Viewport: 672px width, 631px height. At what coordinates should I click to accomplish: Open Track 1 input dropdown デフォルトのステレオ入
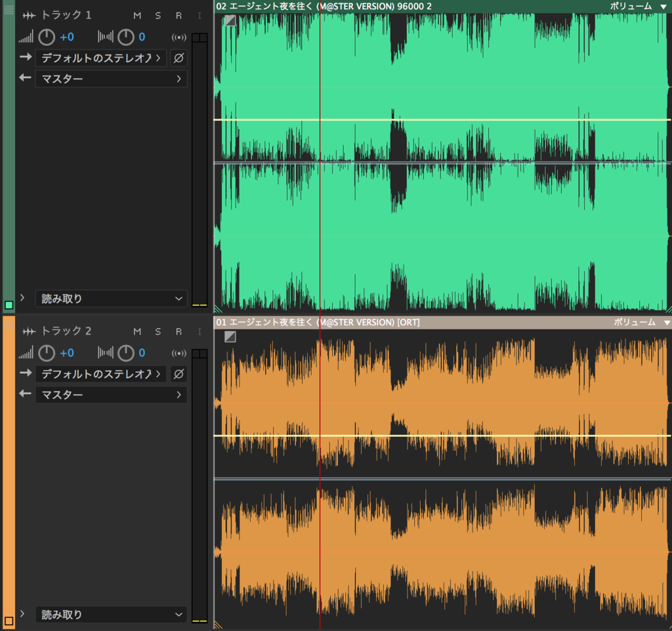[100, 58]
